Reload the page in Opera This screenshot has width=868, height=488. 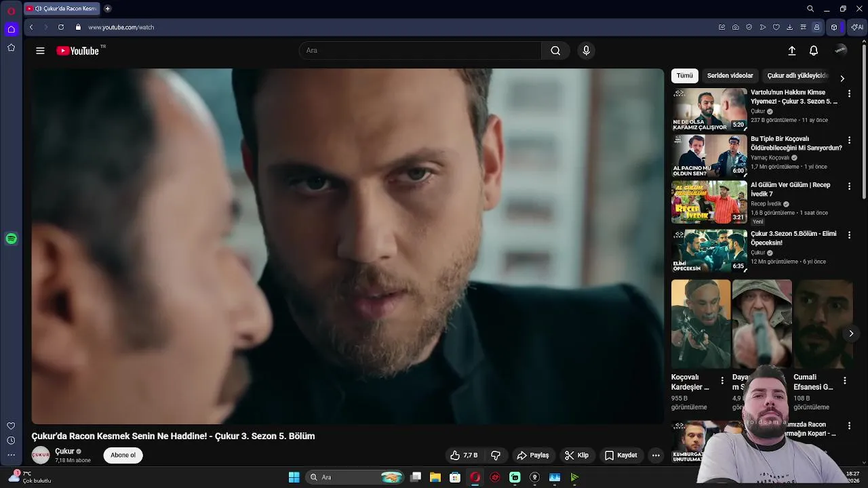[x=60, y=27]
